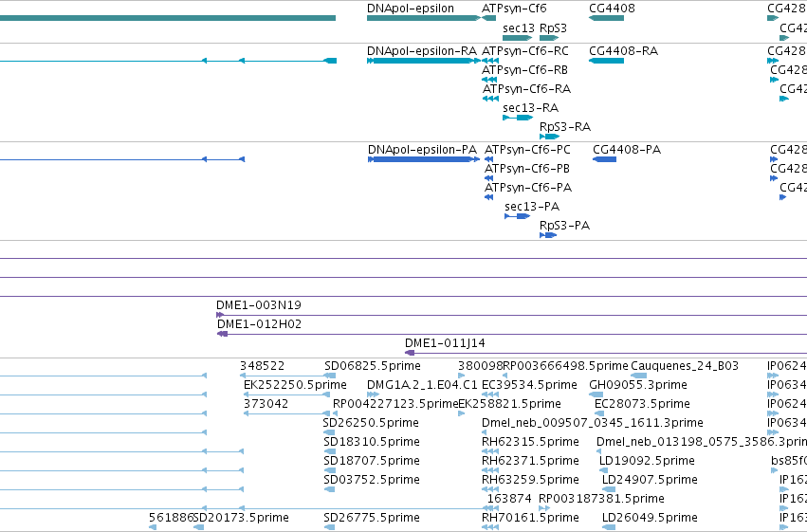This screenshot has height=532, width=807.
Task: Open the DNApol-epsilon-RA transcript label
Action: point(421,51)
